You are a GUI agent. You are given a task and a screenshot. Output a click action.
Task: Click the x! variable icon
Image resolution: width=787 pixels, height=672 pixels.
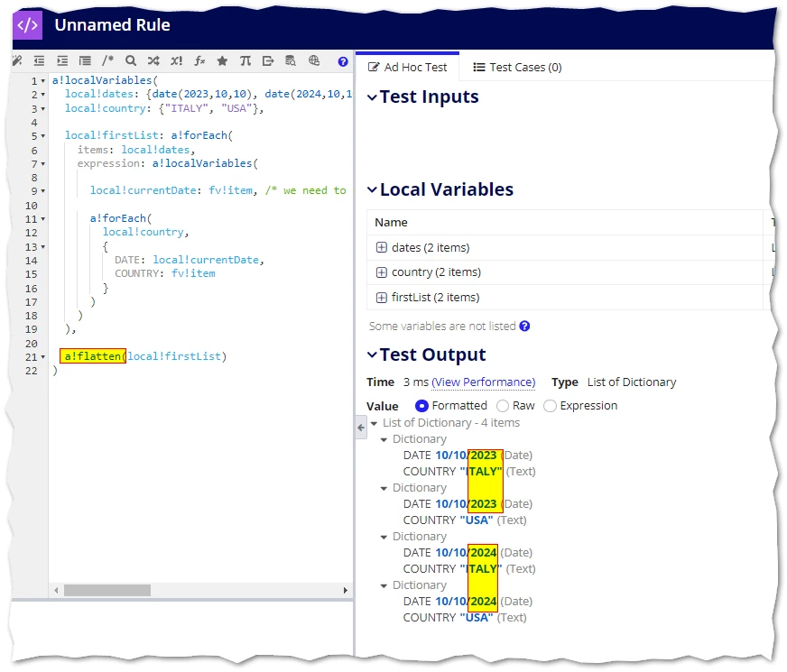click(176, 60)
